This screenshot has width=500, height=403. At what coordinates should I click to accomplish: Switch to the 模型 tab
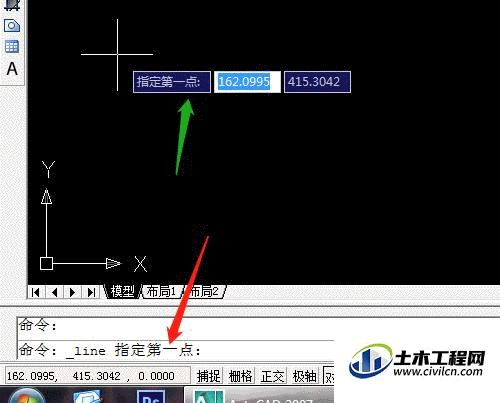click(122, 292)
